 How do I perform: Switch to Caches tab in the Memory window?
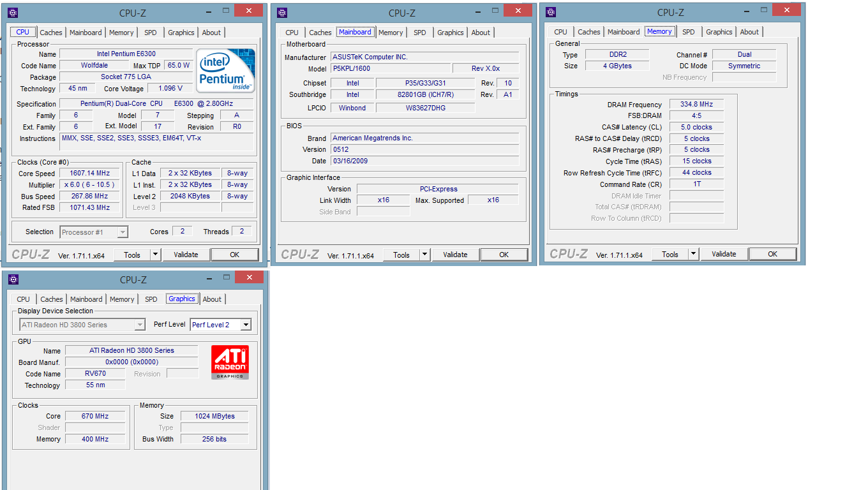589,32
